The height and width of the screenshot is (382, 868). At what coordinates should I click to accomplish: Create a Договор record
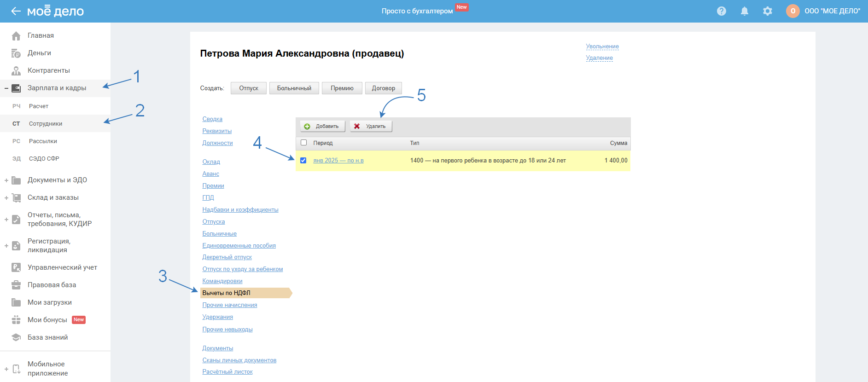pyautogui.click(x=384, y=88)
